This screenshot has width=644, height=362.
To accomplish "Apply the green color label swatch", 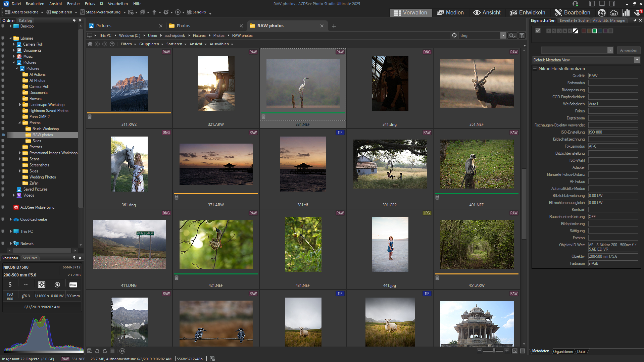I will coord(595,31).
